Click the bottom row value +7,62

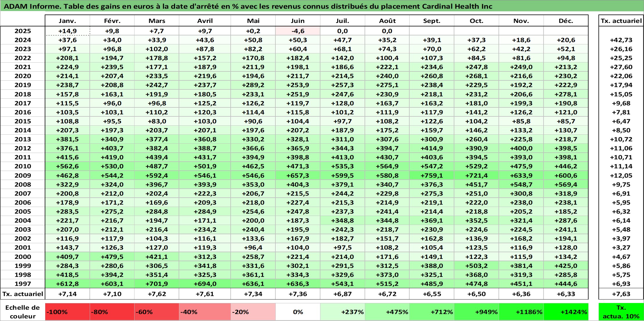[x=157, y=294]
